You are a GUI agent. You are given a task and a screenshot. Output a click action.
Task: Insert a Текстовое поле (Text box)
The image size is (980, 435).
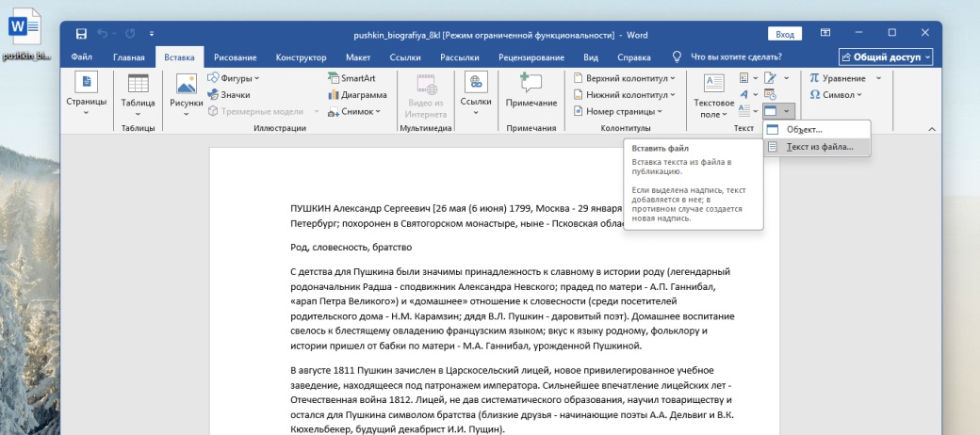[x=713, y=95]
